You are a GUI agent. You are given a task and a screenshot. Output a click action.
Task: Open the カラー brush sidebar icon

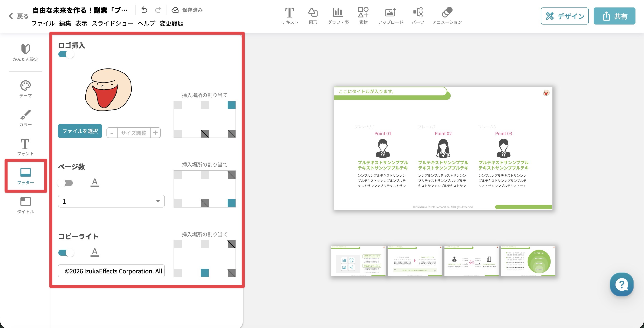26,118
